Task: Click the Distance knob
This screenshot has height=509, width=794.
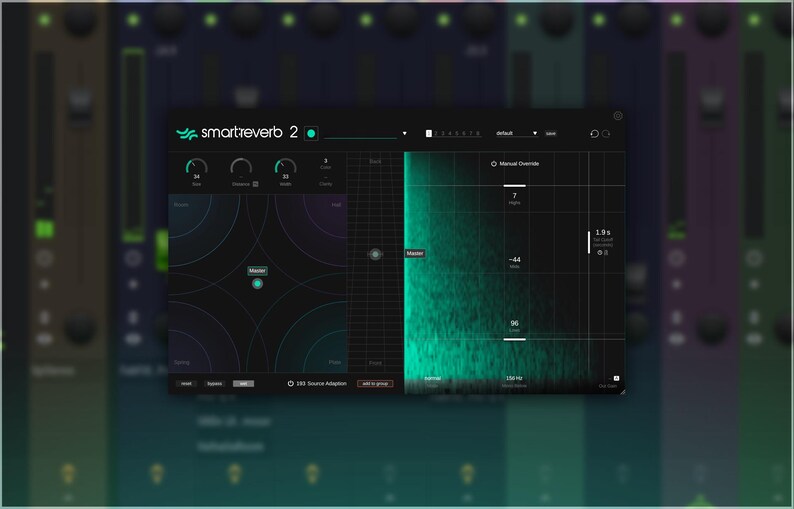Action: [241, 168]
